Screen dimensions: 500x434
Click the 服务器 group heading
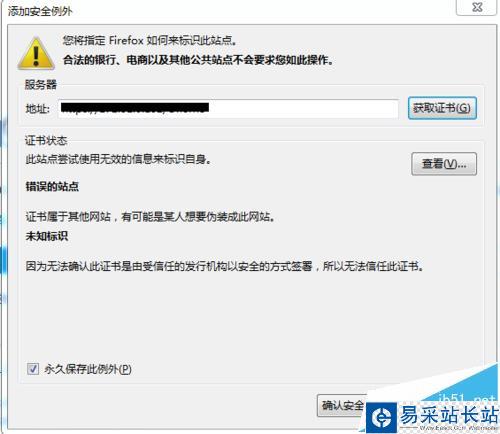click(41, 84)
